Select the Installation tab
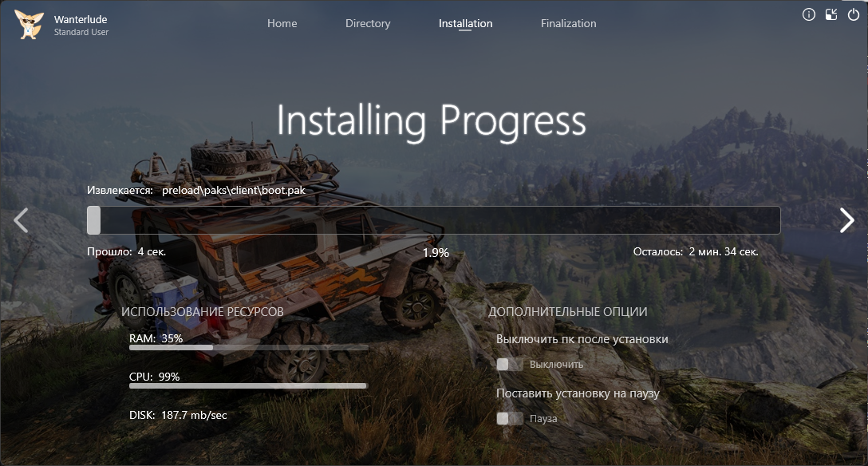This screenshot has height=466, width=868. coord(465,23)
